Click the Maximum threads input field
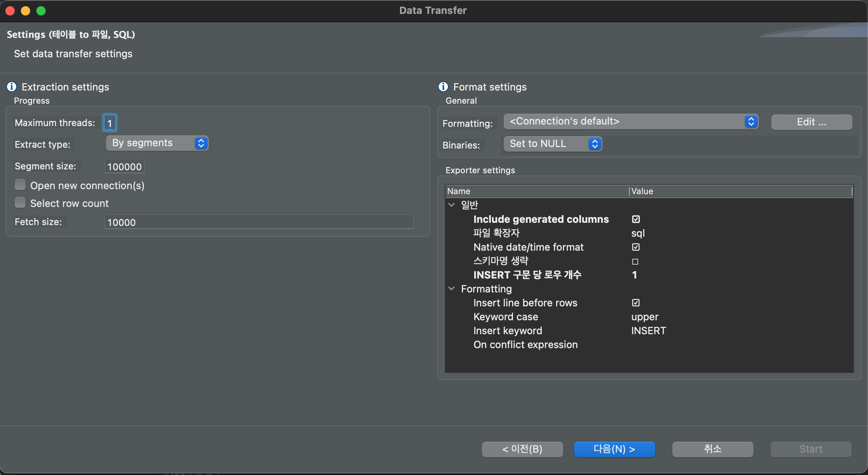 [x=110, y=123]
